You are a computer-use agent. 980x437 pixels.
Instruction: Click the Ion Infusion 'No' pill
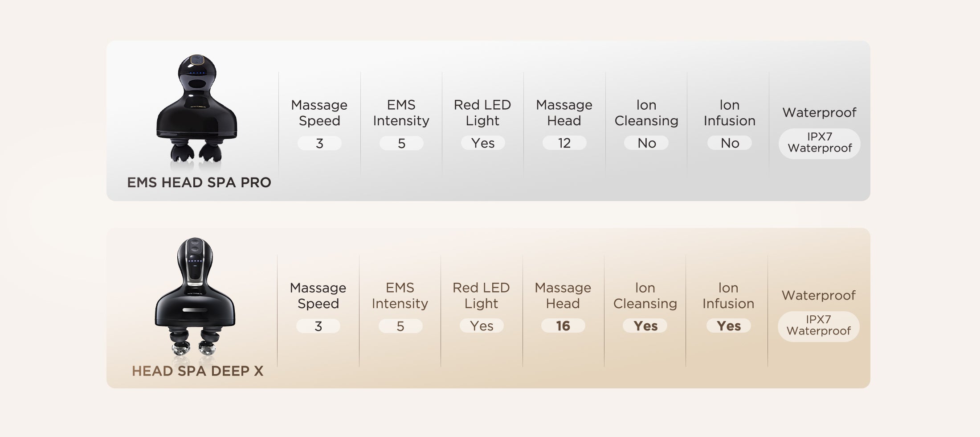click(x=730, y=143)
